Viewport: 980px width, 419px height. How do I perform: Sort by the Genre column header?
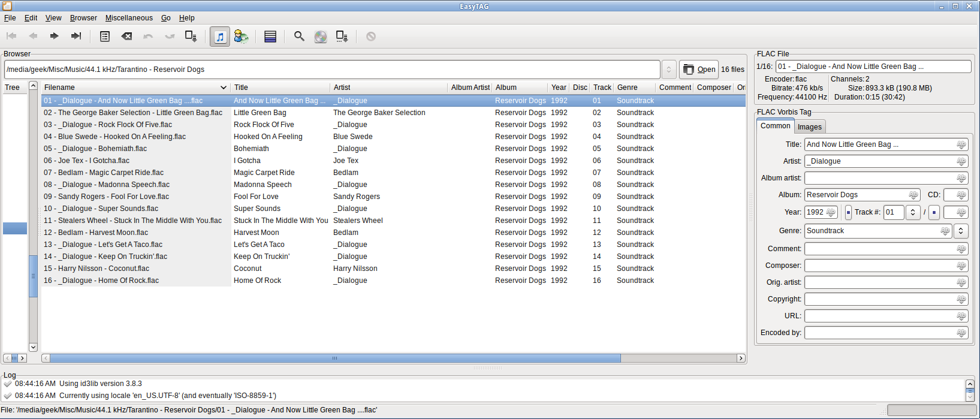[634, 88]
